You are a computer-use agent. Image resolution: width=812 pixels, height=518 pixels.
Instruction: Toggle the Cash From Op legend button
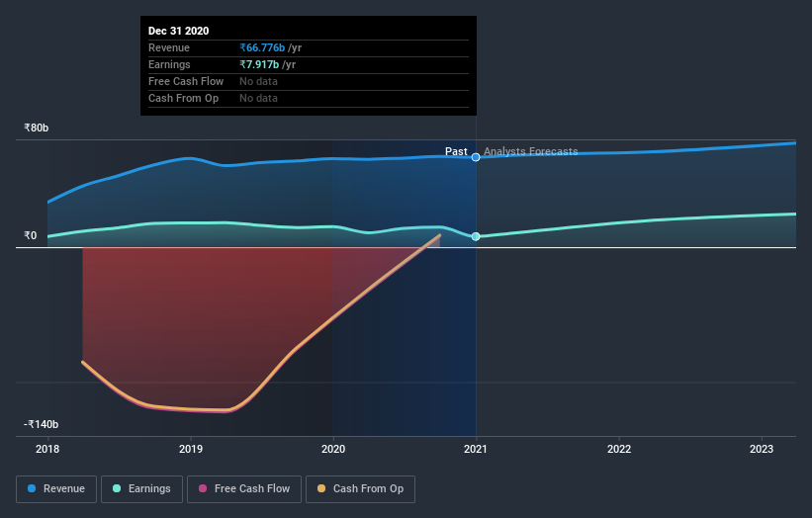pyautogui.click(x=360, y=489)
